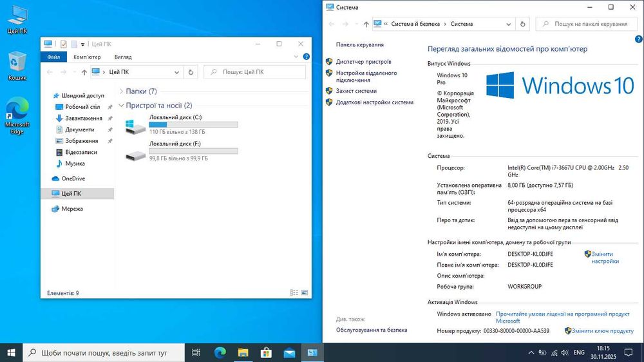Open the Customize Quick Access Toolbar dropdown
This screenshot has height=362, width=644.
click(x=82, y=44)
